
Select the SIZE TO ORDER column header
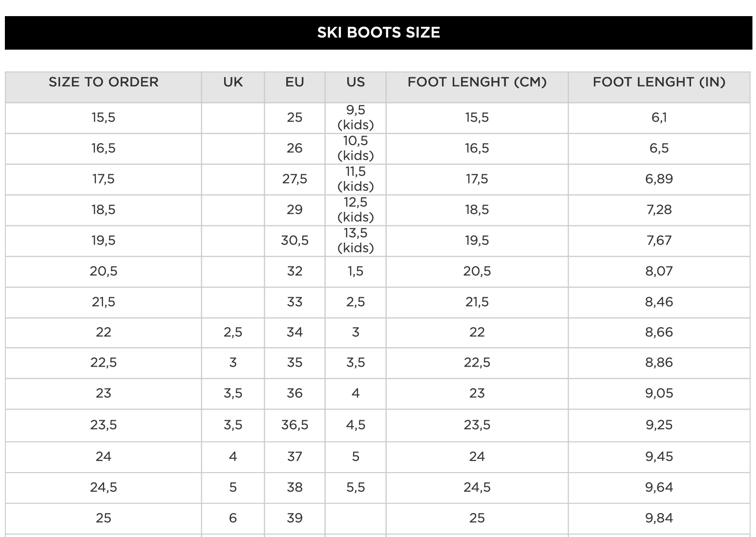(104, 82)
